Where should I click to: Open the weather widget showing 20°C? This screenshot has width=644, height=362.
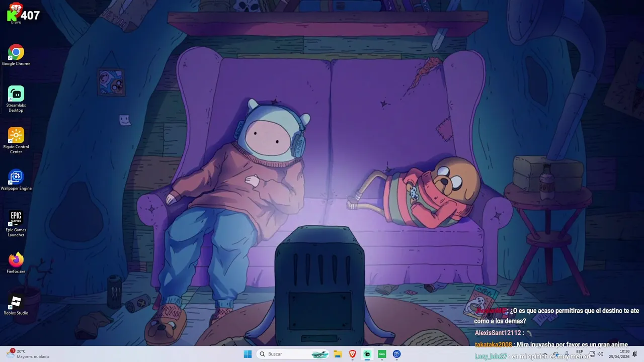click(x=28, y=354)
